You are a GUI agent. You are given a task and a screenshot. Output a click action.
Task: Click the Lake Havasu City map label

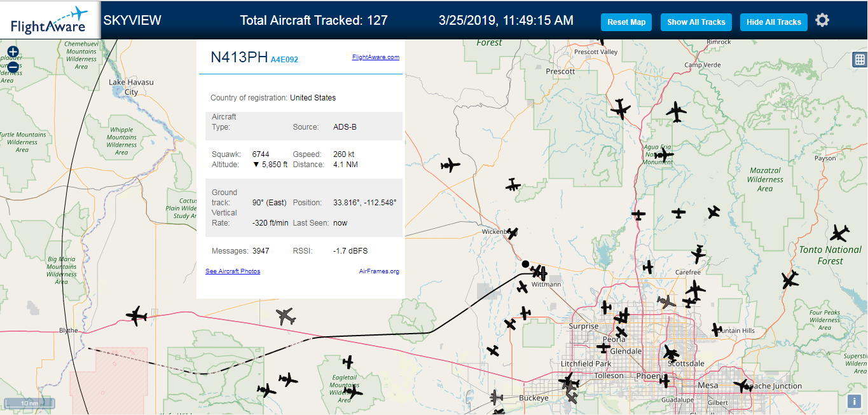[x=131, y=87]
